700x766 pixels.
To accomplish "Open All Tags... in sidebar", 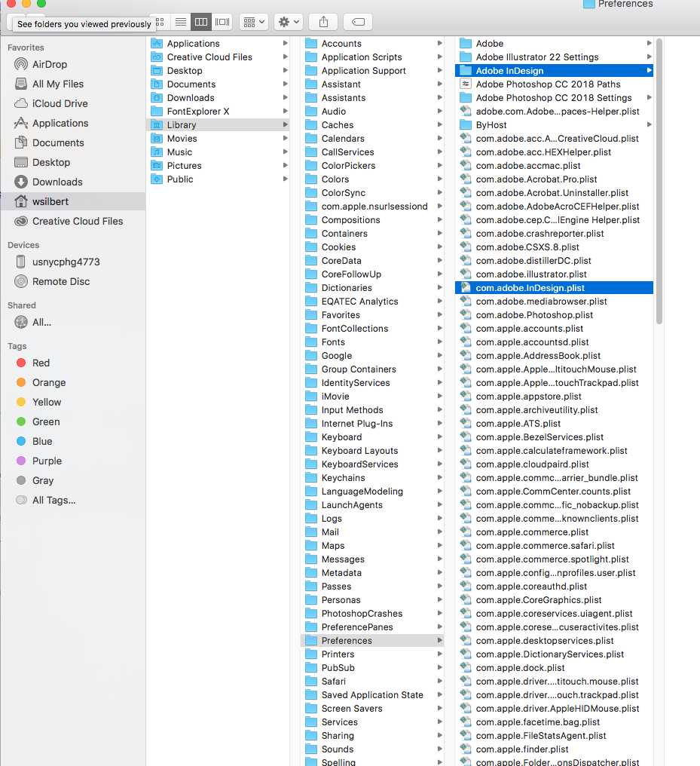I will pos(73,501).
